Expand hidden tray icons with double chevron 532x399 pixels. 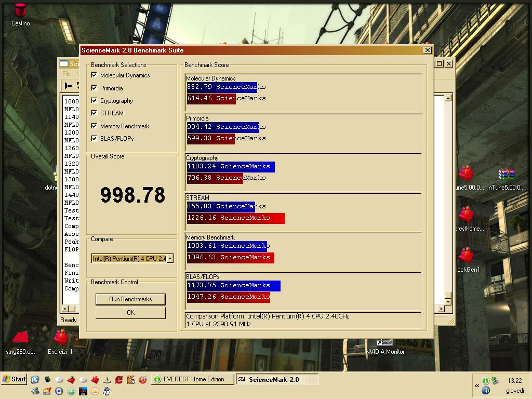pos(477,386)
